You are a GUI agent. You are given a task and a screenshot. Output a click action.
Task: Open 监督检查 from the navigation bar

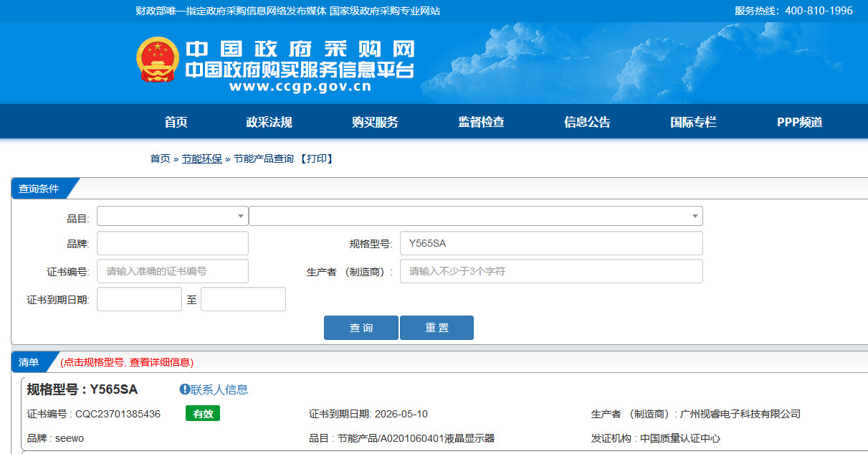(481, 122)
